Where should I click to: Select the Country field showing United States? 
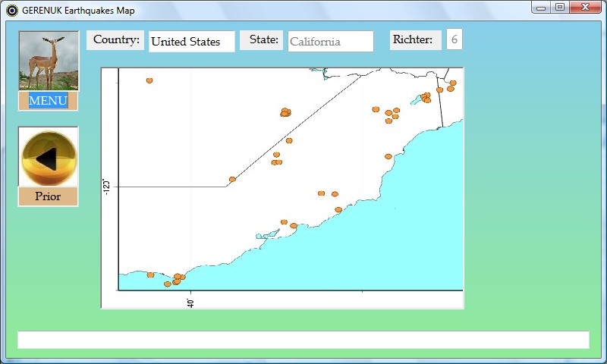[x=191, y=42]
